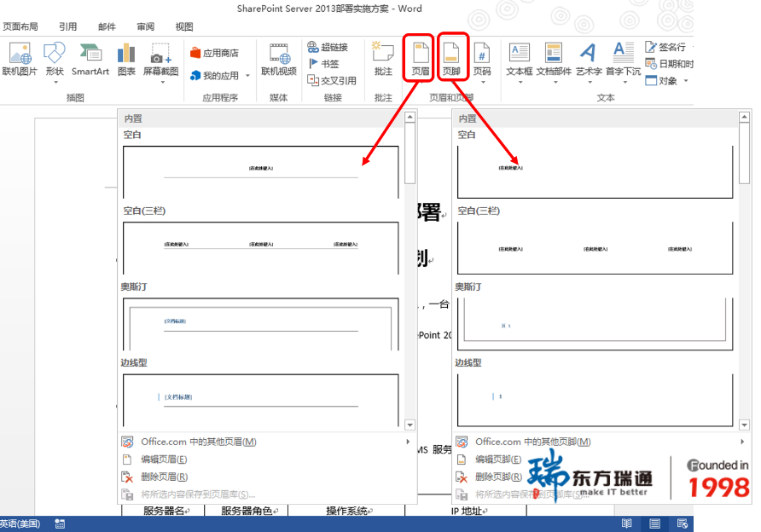The image size is (761, 532).
Task: Open the Text Box dropdown arrow below 文本框
Action: pos(520,83)
